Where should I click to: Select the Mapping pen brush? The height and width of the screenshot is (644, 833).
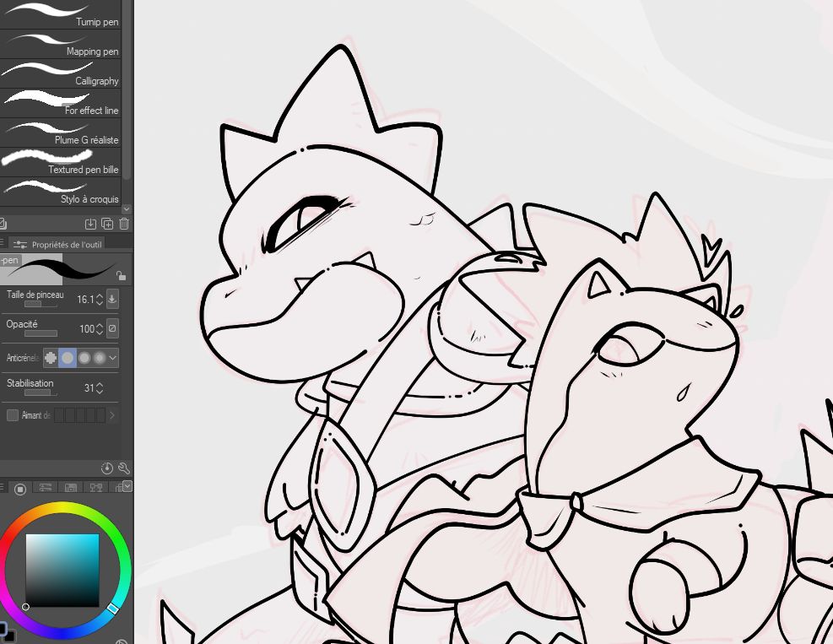coord(60,44)
